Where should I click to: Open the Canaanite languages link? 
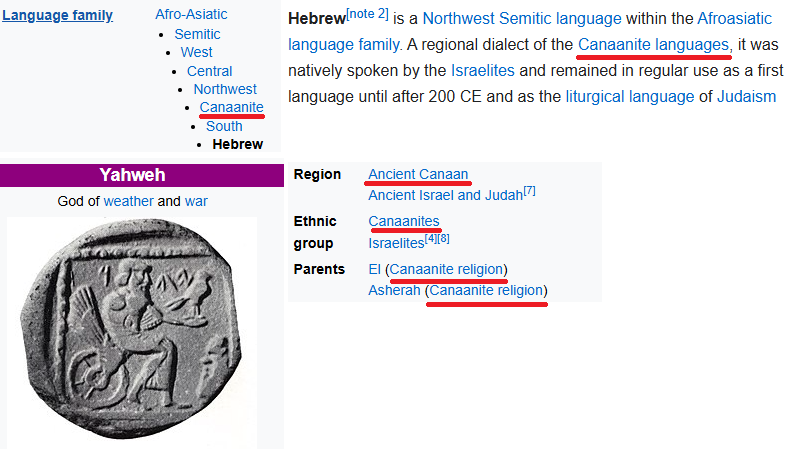(x=654, y=45)
